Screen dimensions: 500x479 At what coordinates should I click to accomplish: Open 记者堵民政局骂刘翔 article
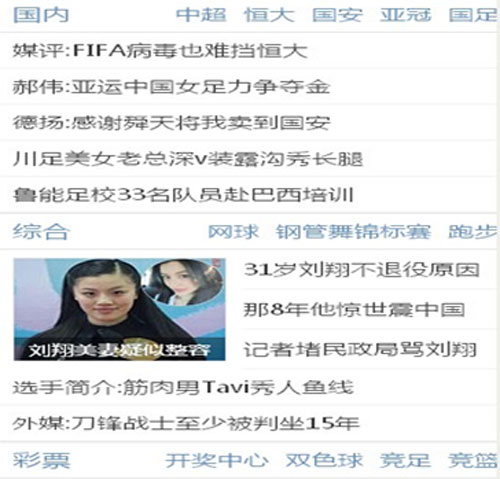click(x=360, y=349)
